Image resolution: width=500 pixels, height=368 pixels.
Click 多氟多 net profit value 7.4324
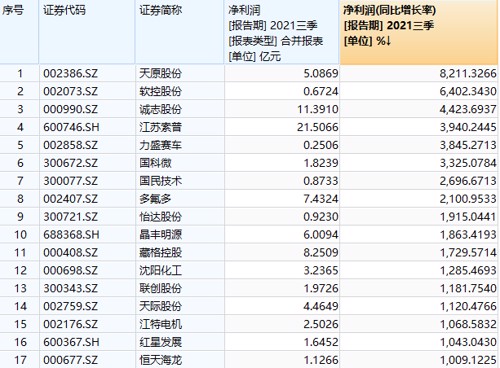[x=321, y=199]
